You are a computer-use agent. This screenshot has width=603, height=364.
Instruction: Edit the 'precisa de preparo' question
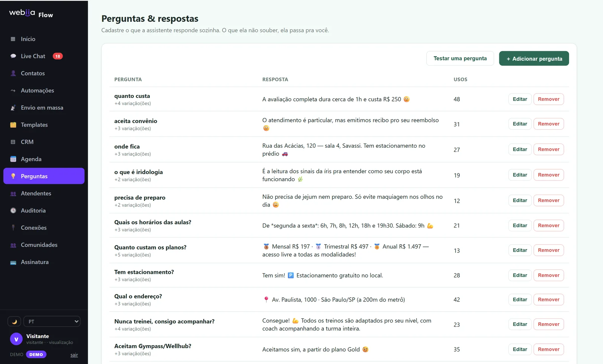(520, 200)
